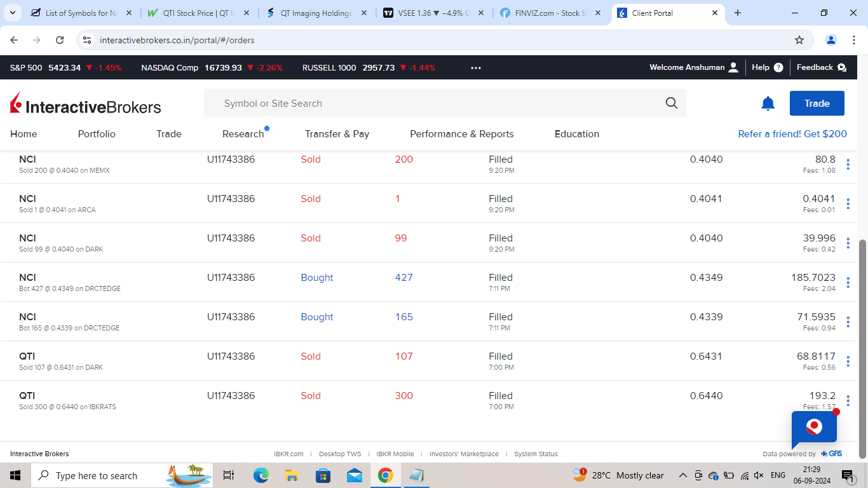Viewport: 868px width, 488px height.
Task: Switch to the VSEE 1.36 browser tab
Action: pyautogui.click(x=434, y=13)
